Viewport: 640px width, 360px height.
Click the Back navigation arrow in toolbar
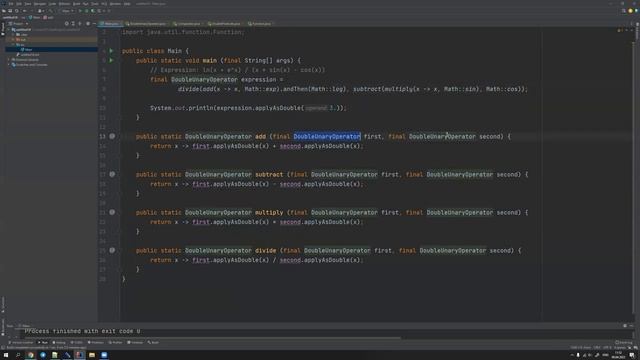coord(24,11)
